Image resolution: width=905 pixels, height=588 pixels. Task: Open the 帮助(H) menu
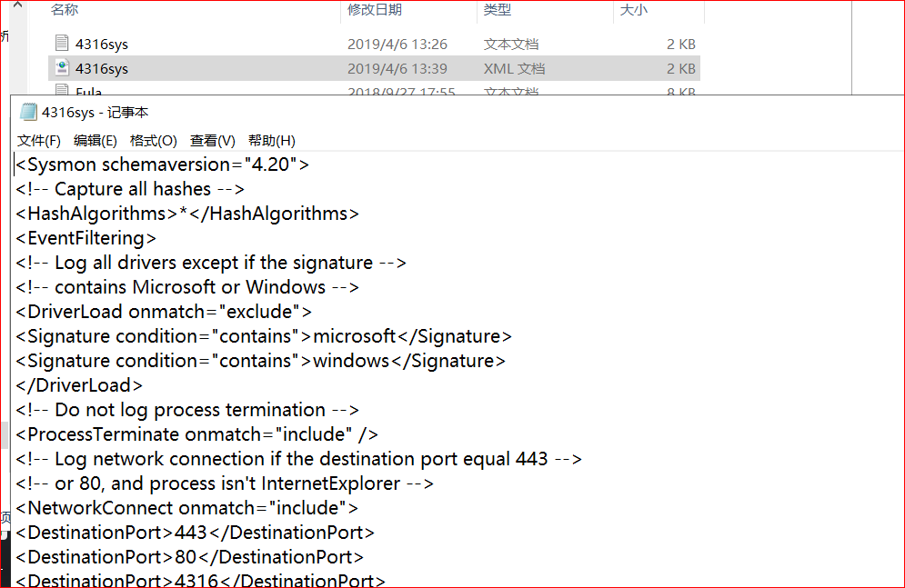tap(272, 141)
